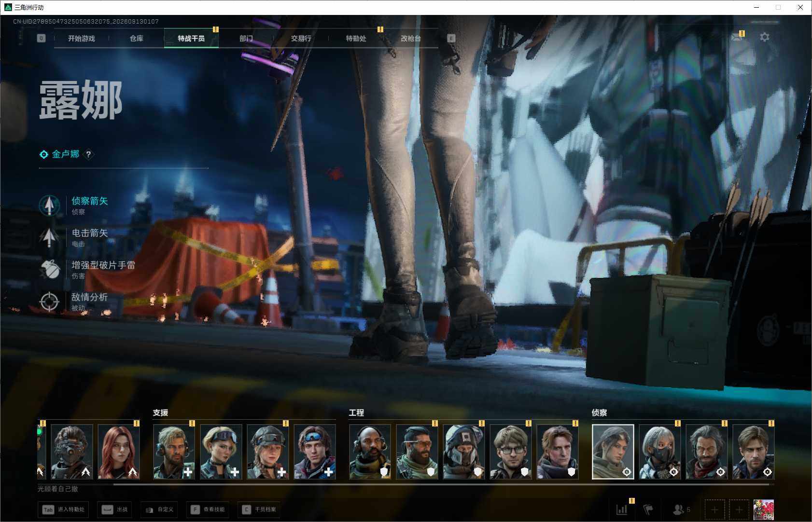This screenshot has height=522, width=812.
Task: Open the statistics bar chart icon
Action: (x=622, y=509)
